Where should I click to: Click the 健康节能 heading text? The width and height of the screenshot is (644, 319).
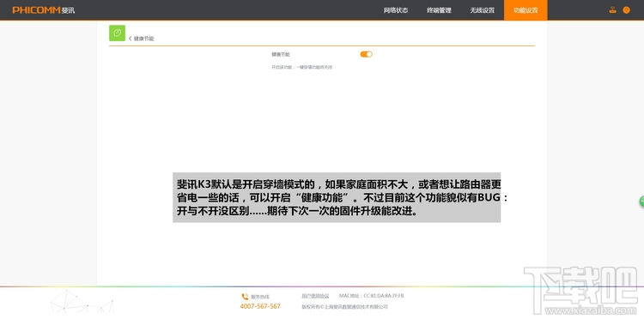(143, 39)
